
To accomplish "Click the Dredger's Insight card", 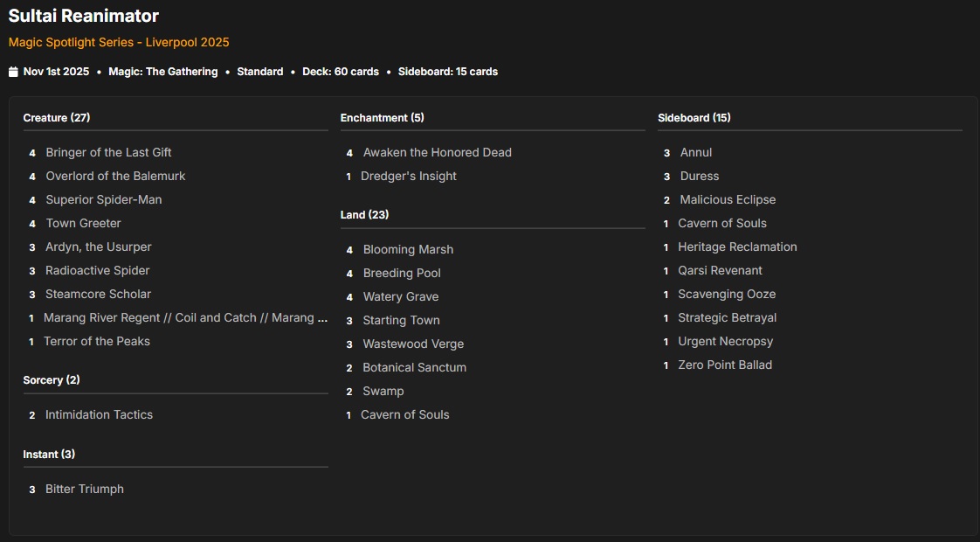I will (408, 176).
